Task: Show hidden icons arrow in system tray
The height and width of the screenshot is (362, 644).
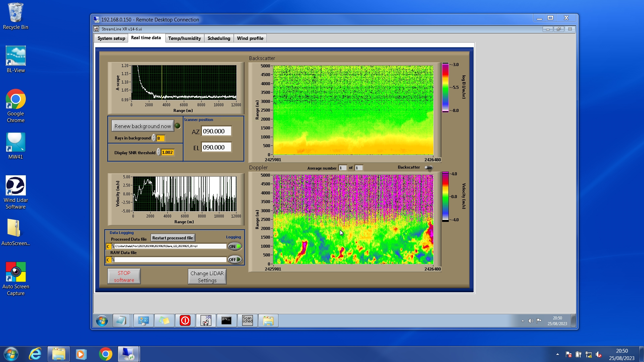Action: pyautogui.click(x=557, y=354)
